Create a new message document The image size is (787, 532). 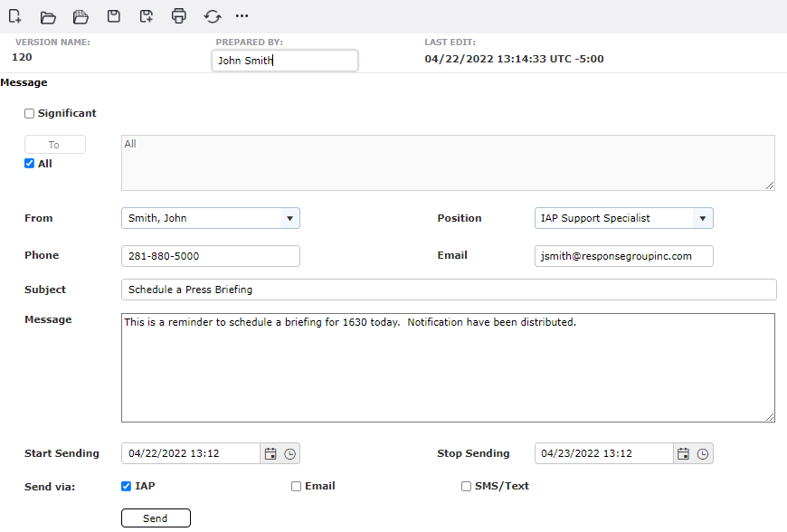(x=15, y=16)
